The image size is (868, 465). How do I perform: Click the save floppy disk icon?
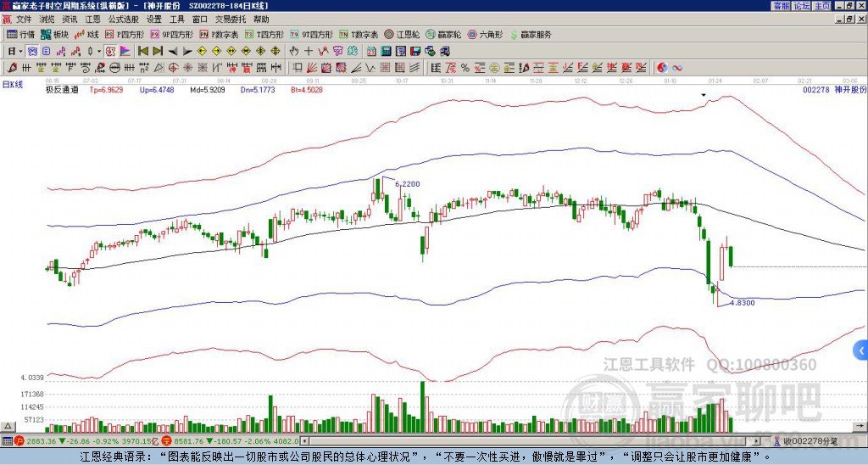point(415,52)
